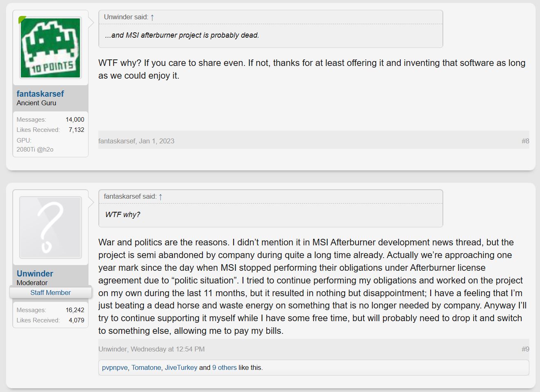Open permalink for post #9
Viewport: 540px width, 392px height.
(x=525, y=349)
